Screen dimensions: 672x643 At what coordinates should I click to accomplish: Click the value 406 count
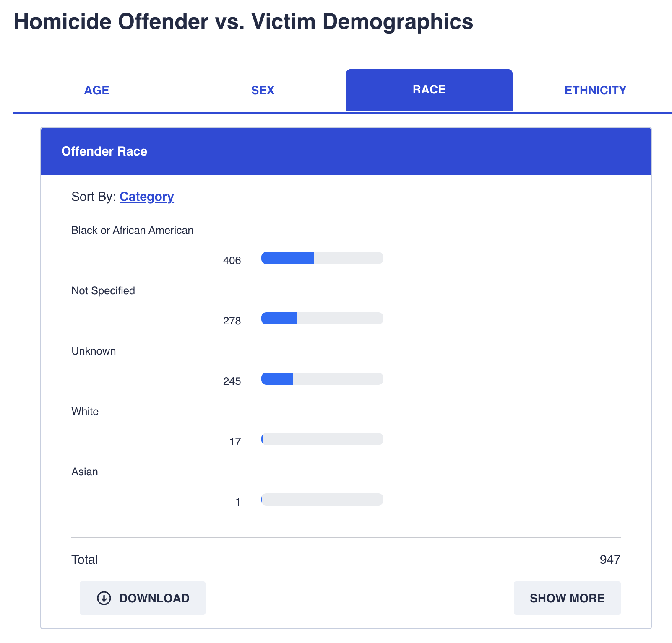coord(232,261)
